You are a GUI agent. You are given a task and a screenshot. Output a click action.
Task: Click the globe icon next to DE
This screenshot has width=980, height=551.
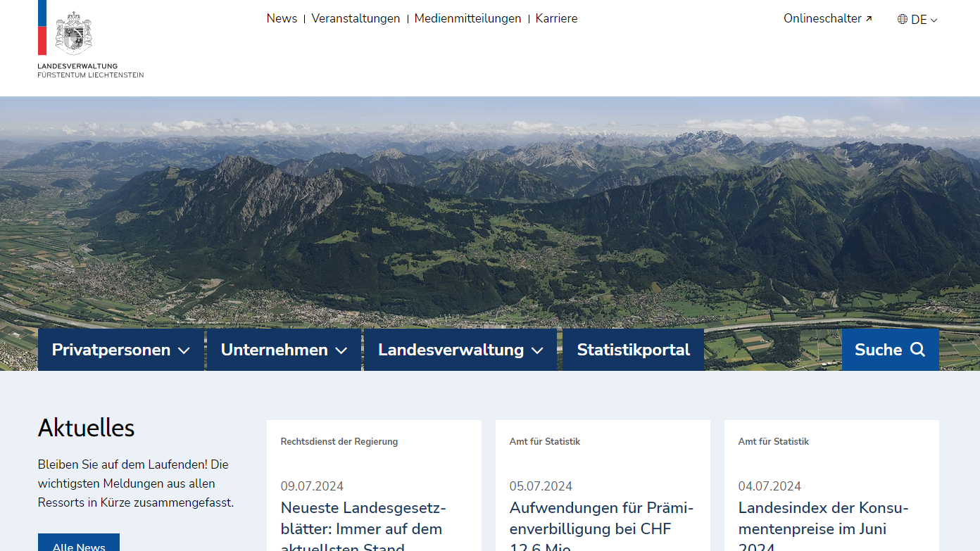[902, 19]
